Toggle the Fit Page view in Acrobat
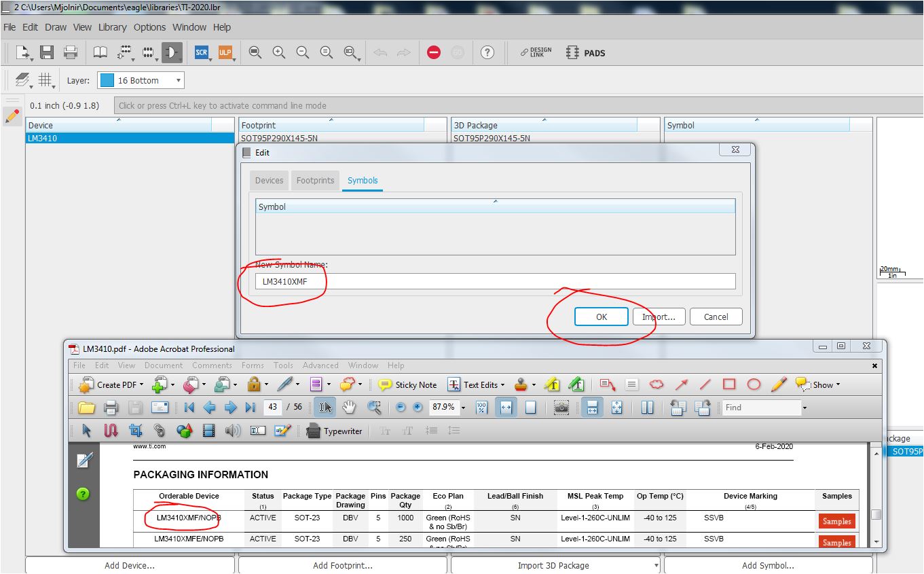 tap(530, 408)
